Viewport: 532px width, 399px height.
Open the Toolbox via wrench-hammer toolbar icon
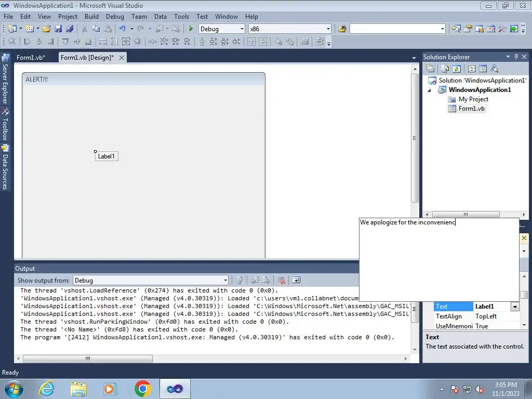point(502,29)
